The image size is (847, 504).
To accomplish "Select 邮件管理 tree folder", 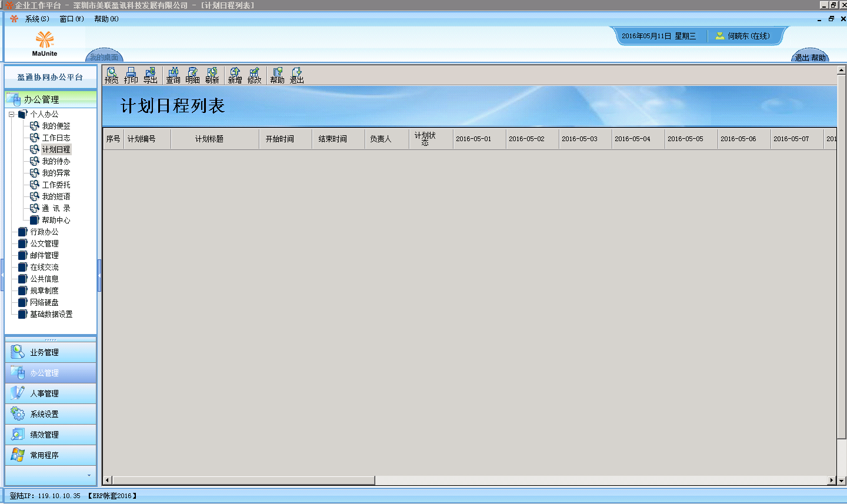I will point(44,255).
